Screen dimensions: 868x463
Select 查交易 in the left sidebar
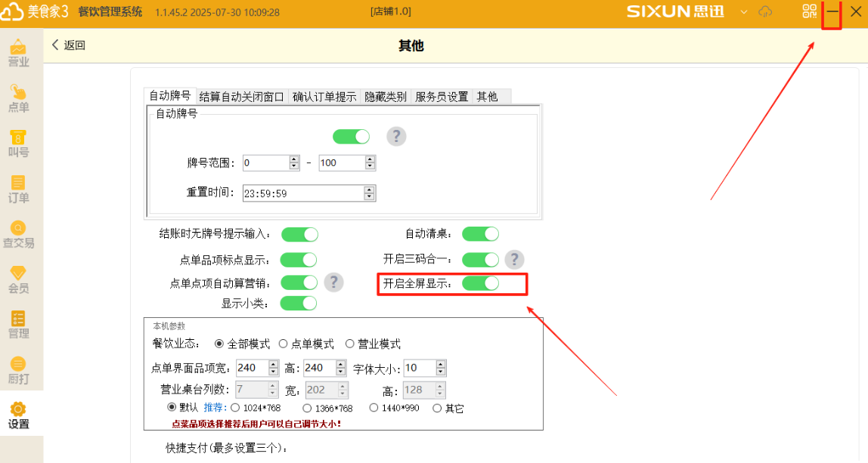[19, 235]
